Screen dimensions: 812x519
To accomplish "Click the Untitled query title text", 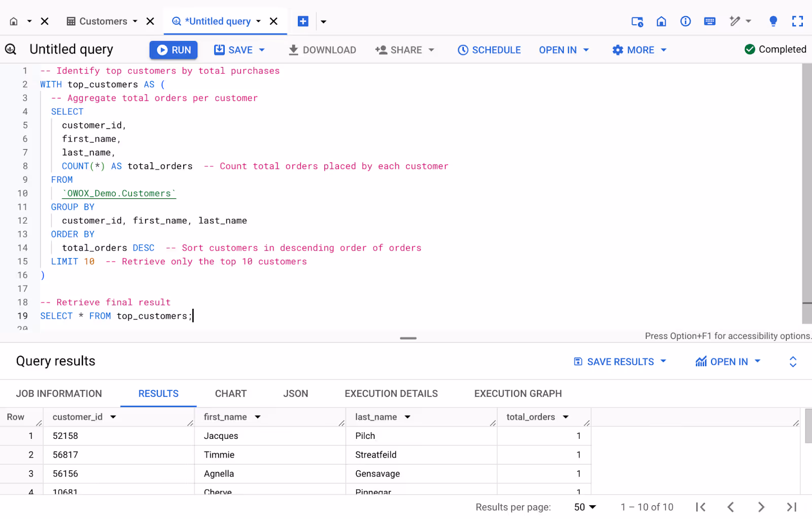I will click(71, 49).
